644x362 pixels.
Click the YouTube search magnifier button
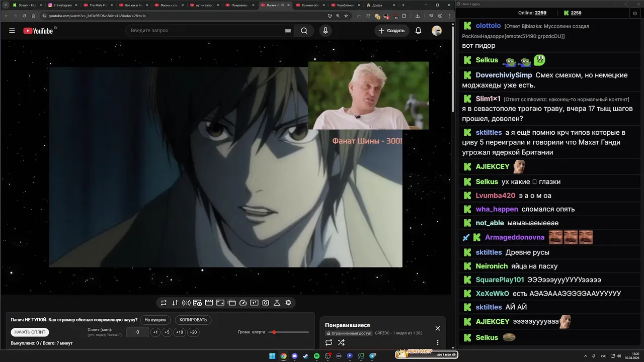click(x=304, y=31)
